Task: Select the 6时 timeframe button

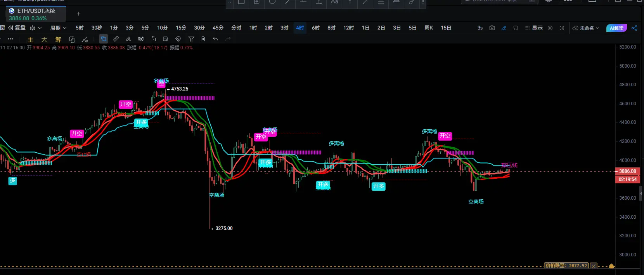Action: point(316,28)
